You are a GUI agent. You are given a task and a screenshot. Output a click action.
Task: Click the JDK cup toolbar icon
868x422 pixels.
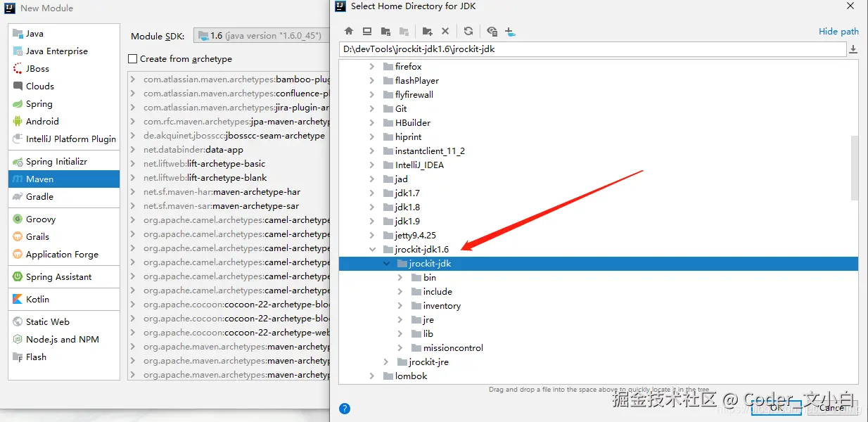[511, 31]
